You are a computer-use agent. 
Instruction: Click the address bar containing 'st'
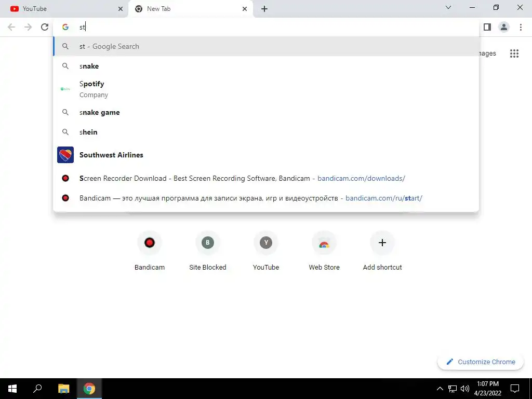click(x=266, y=27)
